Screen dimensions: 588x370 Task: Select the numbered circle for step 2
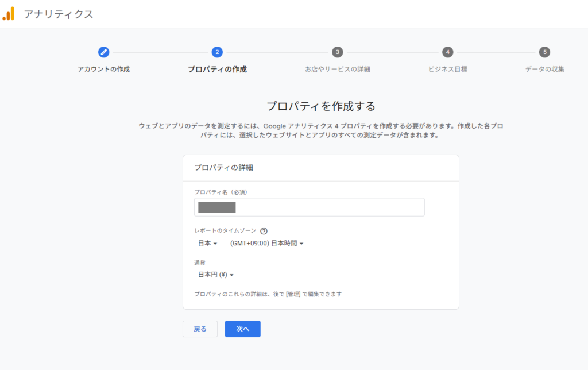pos(218,52)
